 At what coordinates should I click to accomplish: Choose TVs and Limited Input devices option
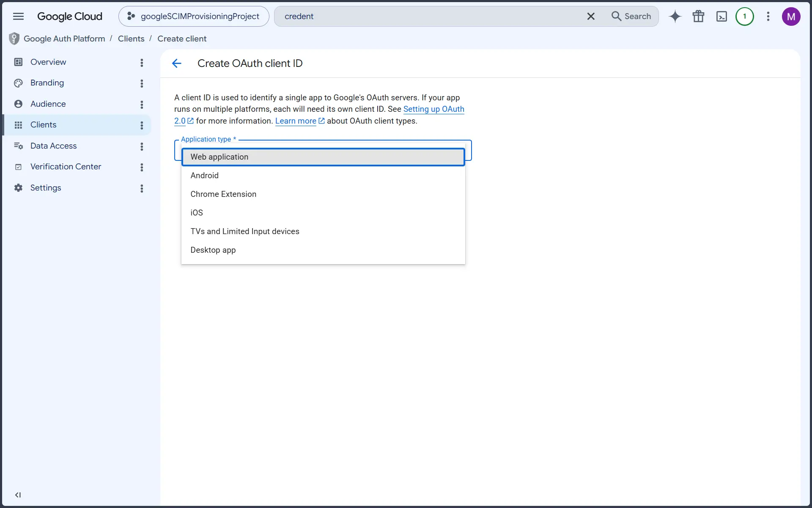click(x=323, y=232)
